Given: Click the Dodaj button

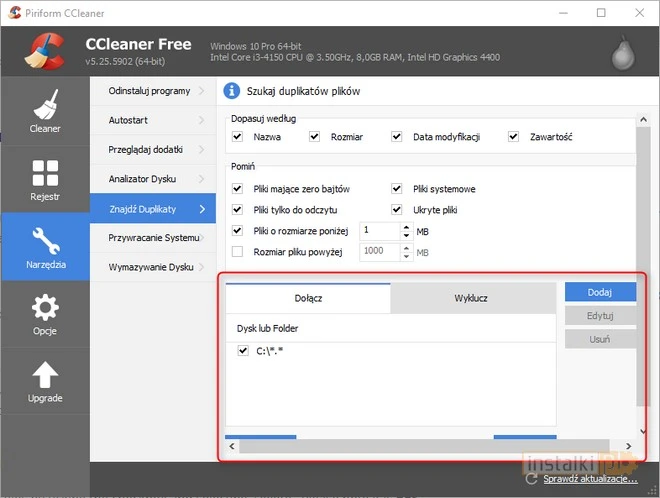Looking at the screenshot, I should tap(600, 292).
